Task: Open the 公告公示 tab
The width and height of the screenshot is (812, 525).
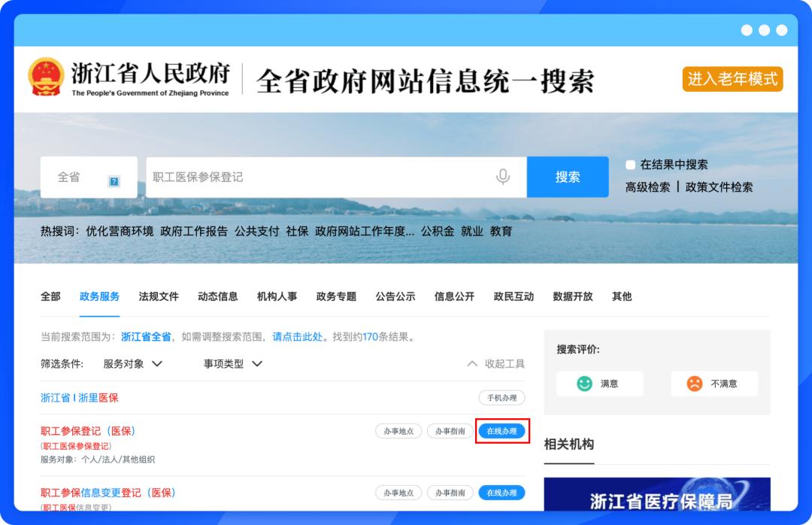Action: point(395,296)
